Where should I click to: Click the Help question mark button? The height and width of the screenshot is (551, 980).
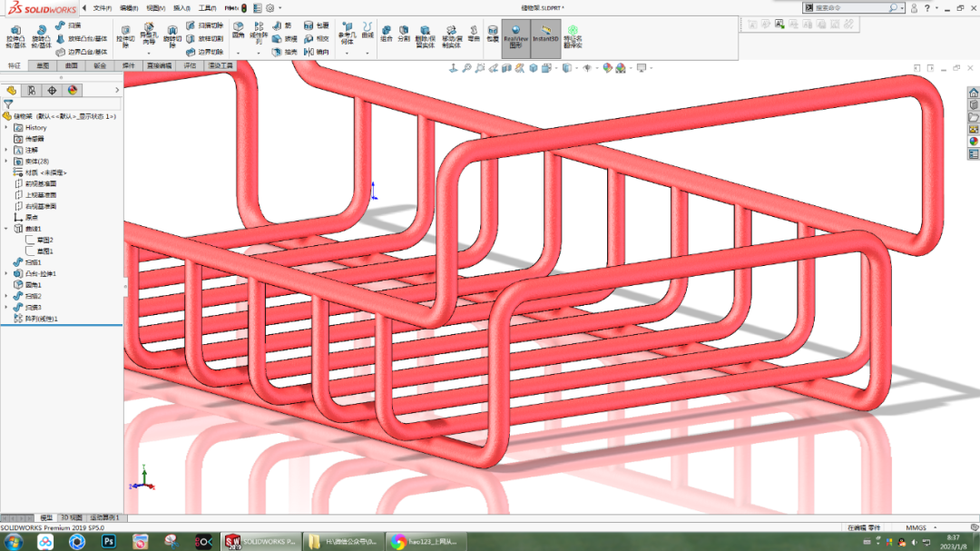pyautogui.click(x=927, y=7)
